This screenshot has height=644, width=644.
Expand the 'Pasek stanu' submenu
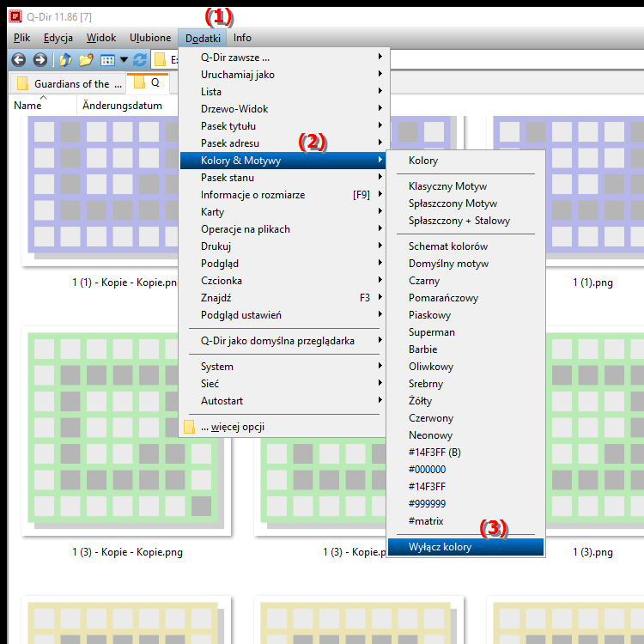tap(283, 178)
